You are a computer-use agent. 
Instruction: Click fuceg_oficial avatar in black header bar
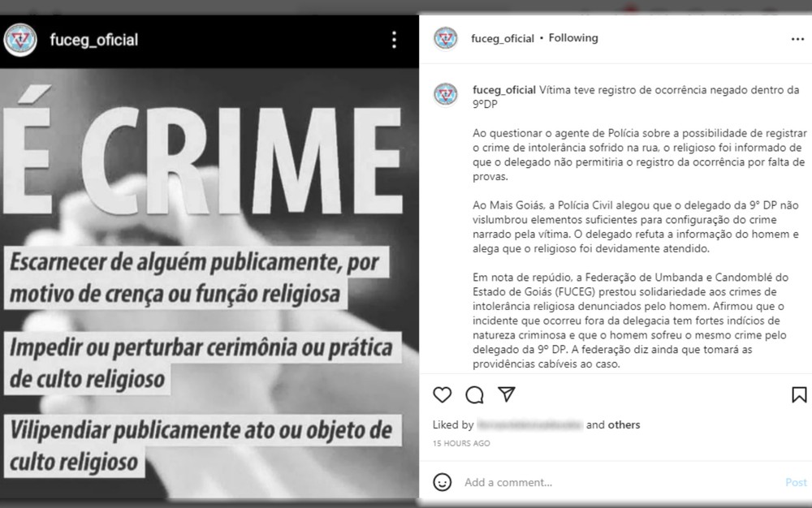(x=20, y=40)
